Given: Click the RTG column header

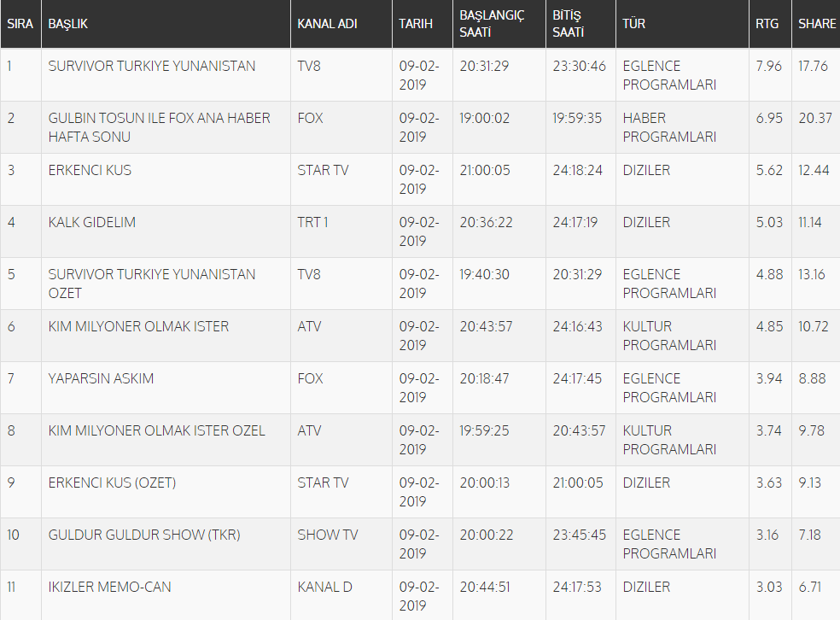Looking at the screenshot, I should pos(767,24).
